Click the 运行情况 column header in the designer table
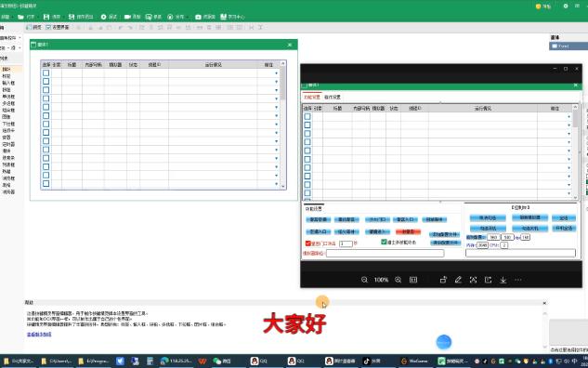The height and width of the screenshot is (368, 588). [x=213, y=65]
